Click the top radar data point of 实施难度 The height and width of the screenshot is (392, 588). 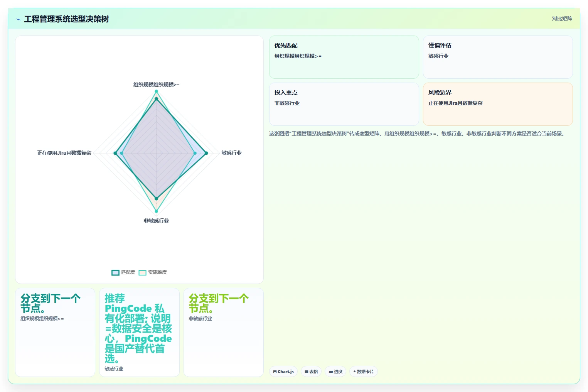click(x=156, y=91)
